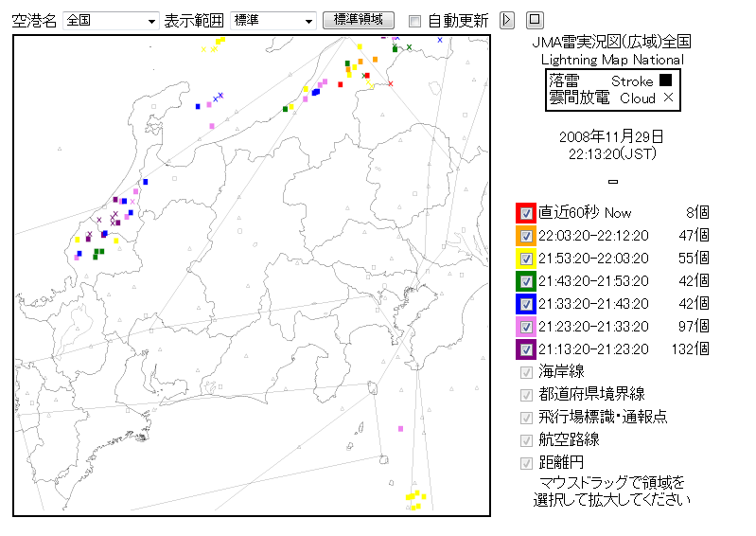Disable the 21:23:20-21:33:20 pink layer
This screenshot has height=536, width=756.
tap(526, 327)
